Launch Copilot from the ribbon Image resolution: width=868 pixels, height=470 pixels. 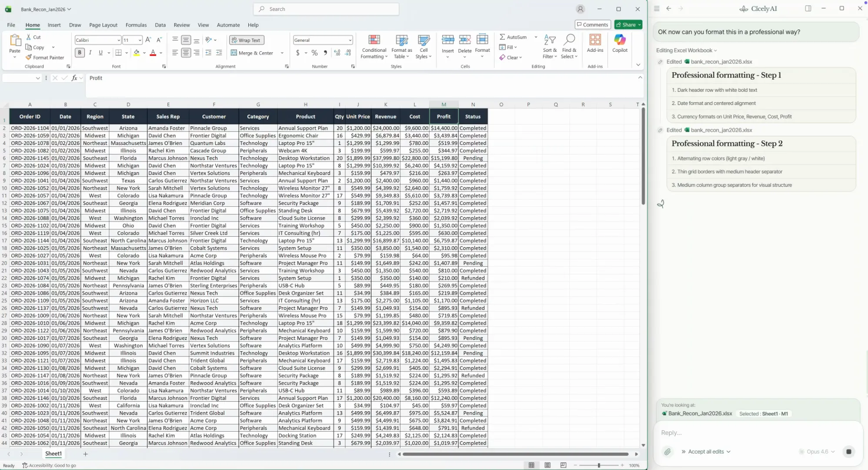click(620, 44)
